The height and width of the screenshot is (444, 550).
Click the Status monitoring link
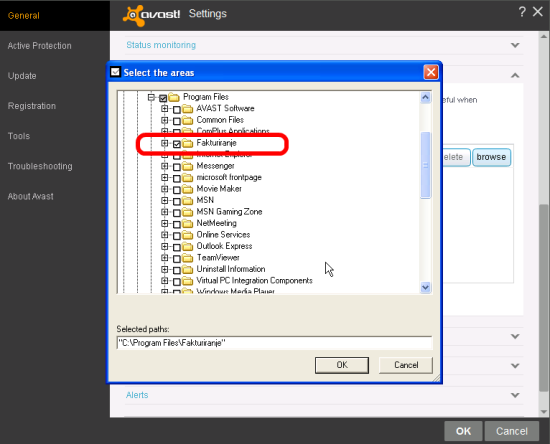click(161, 45)
